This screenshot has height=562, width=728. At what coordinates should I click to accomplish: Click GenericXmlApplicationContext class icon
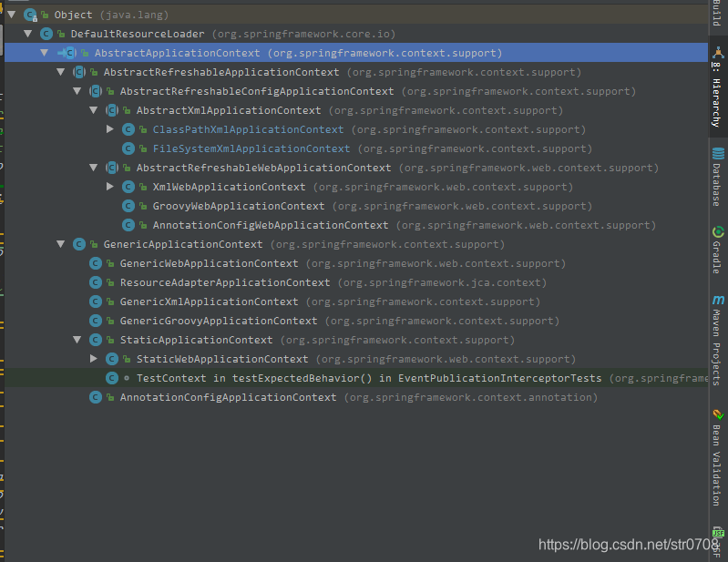[x=96, y=301]
